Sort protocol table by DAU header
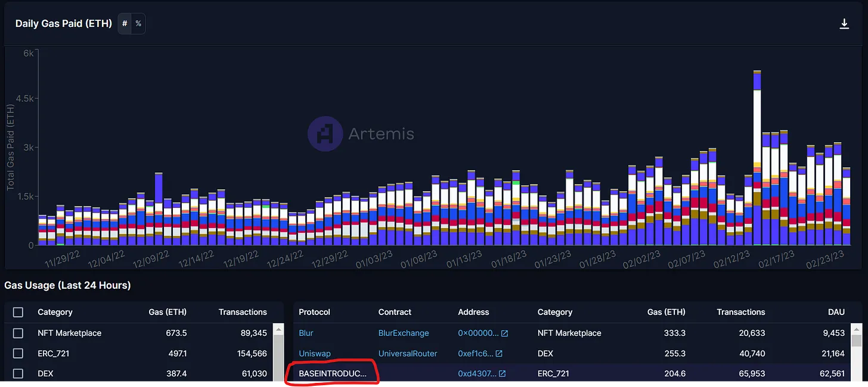This screenshot has height=387, width=868. (x=836, y=312)
